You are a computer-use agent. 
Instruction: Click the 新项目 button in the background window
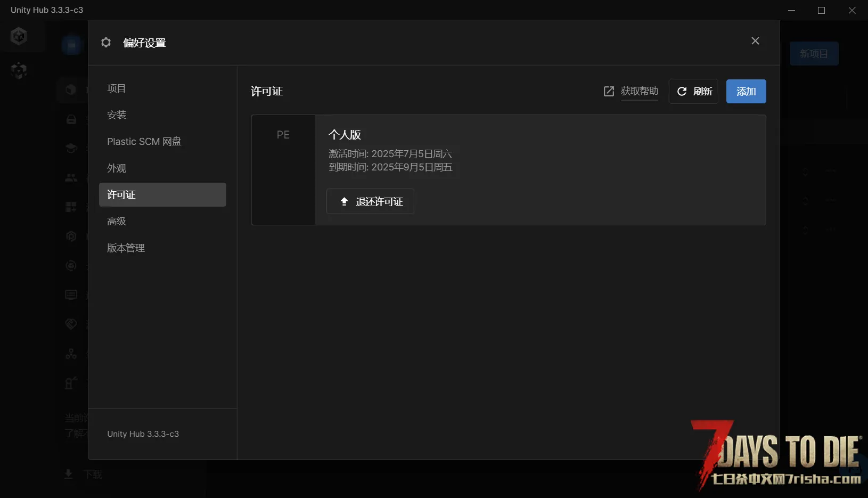click(814, 54)
